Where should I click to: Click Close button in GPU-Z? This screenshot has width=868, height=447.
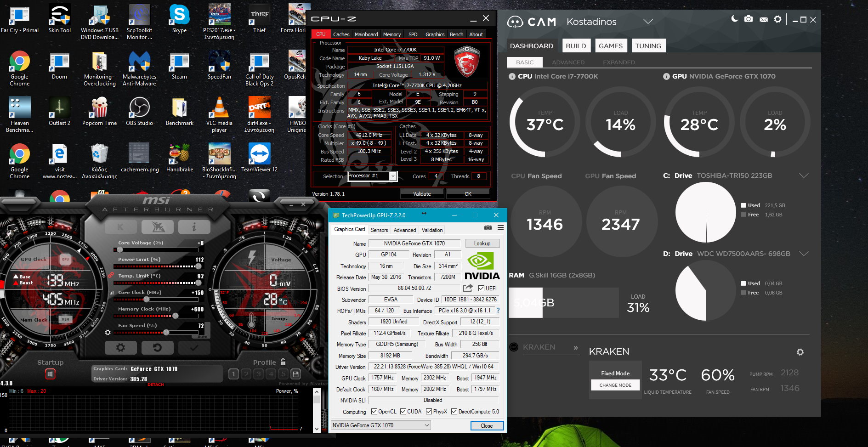point(487,426)
